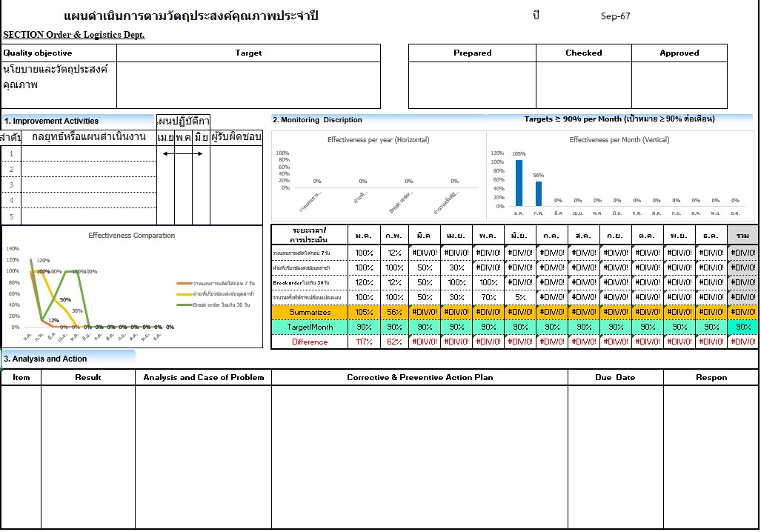This screenshot has height=532, width=761.
Task: Click 'Corrective & Preventive Action Plan' header
Action: click(420, 377)
